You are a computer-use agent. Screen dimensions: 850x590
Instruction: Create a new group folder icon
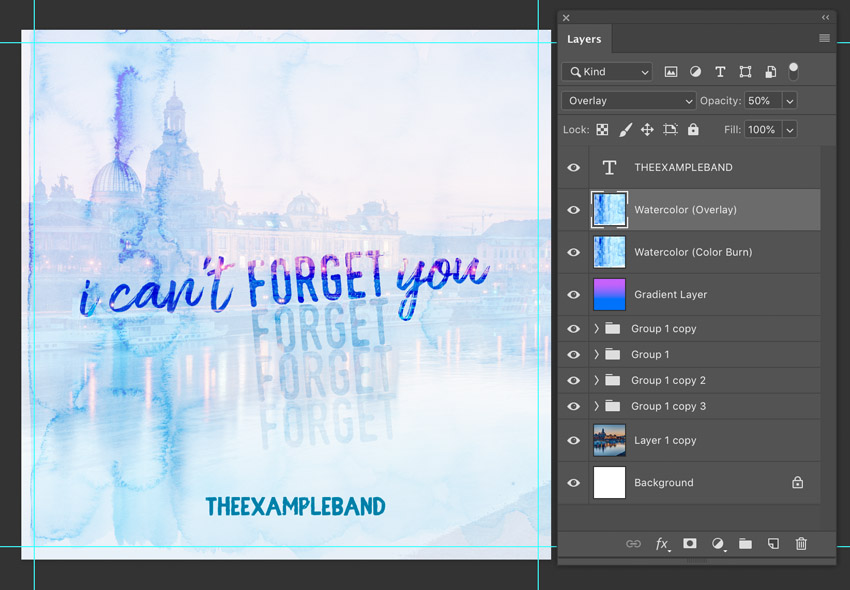point(745,543)
